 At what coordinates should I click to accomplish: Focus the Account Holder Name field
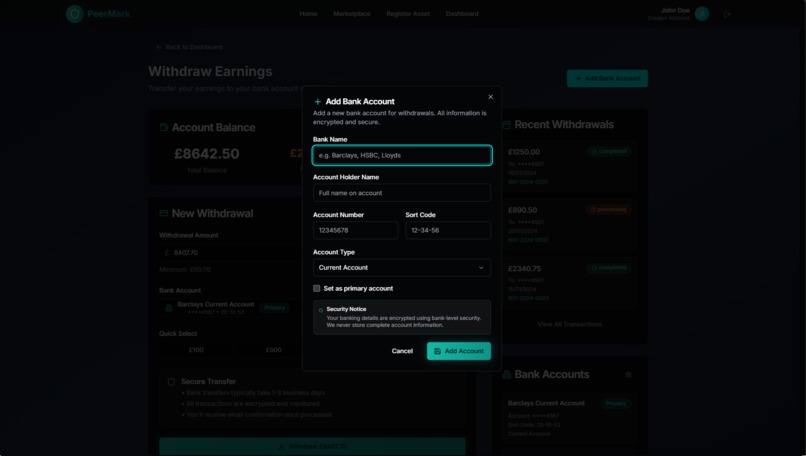pos(402,193)
